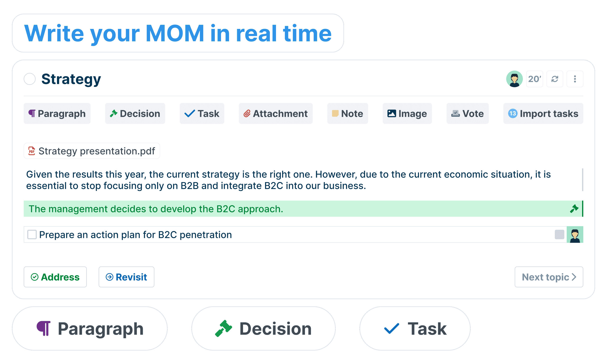
Task: Add a Note to the topic
Action: coord(347,114)
